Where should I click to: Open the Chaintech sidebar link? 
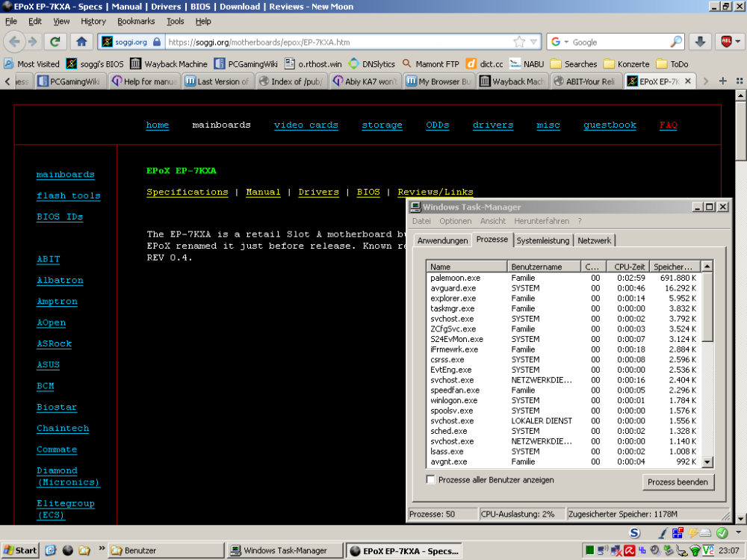click(63, 428)
